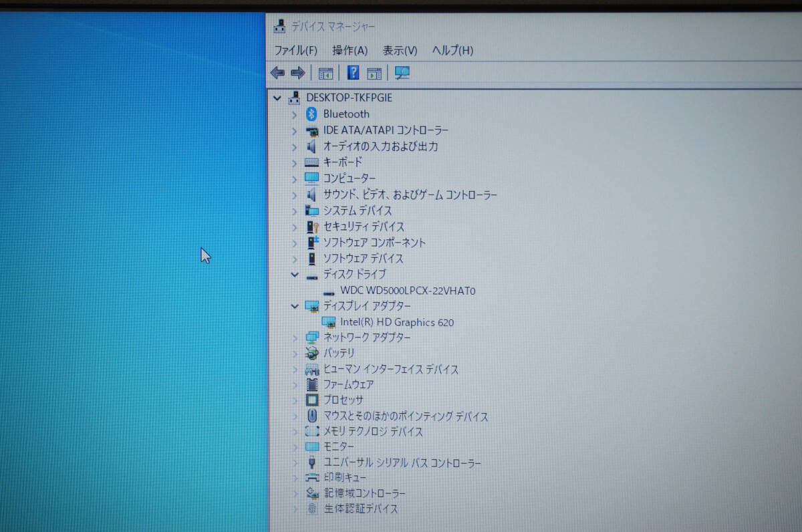
Task: Open the Properties toolbar icon
Action: point(325,73)
